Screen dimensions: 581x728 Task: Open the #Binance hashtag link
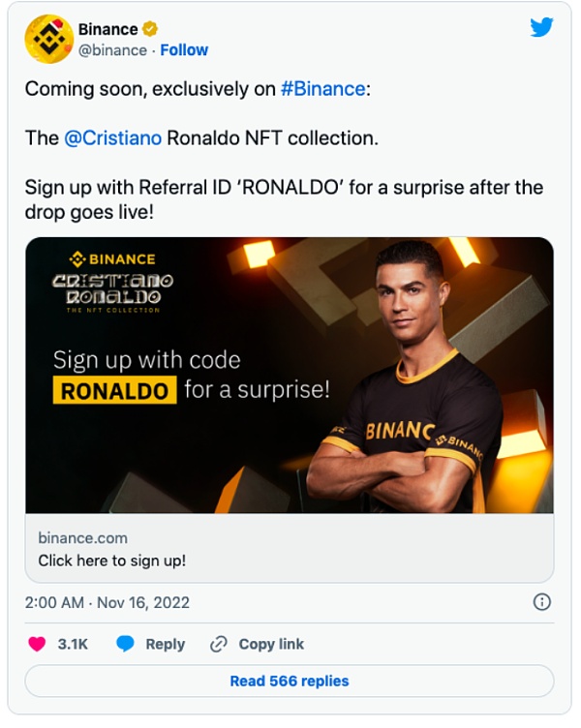click(323, 88)
